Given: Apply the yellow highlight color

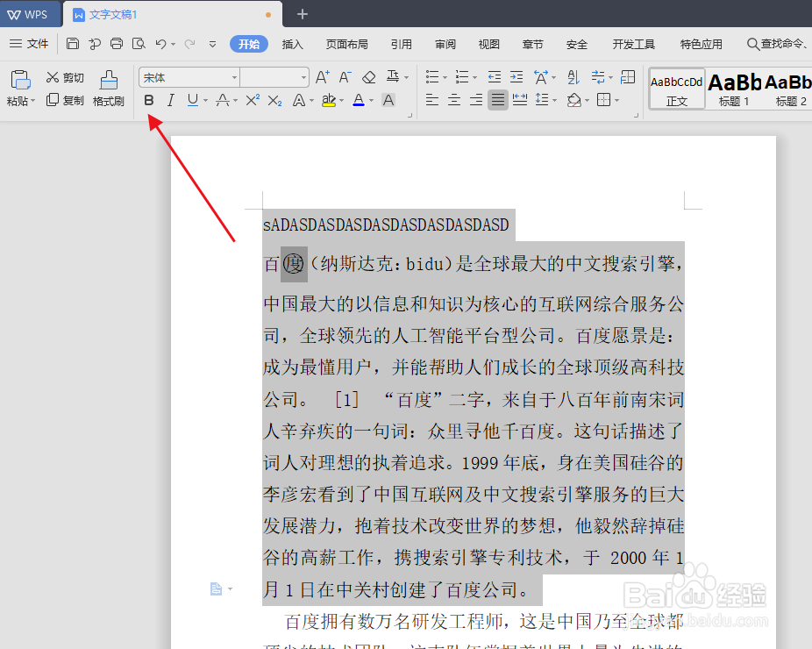Looking at the screenshot, I should point(329,100).
